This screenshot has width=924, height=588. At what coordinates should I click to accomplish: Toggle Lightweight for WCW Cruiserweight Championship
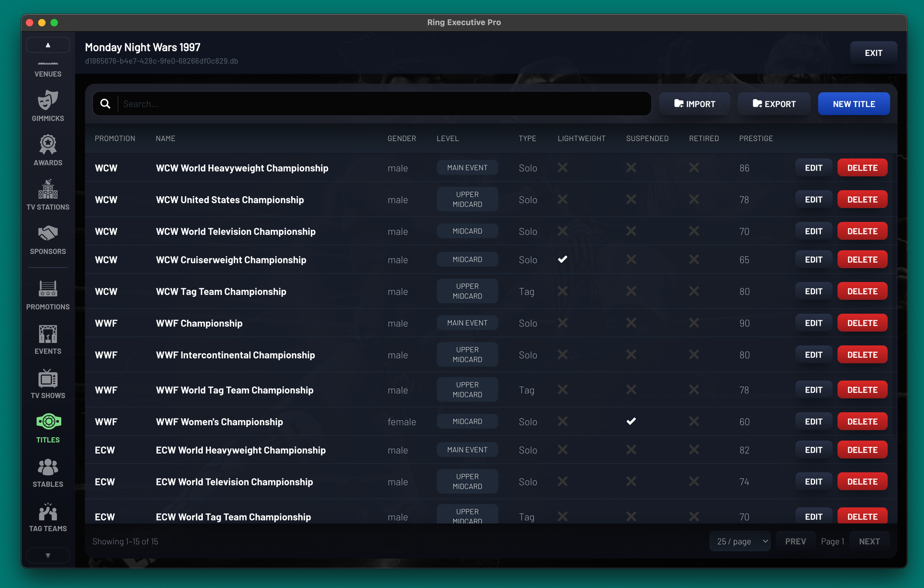[x=562, y=259]
